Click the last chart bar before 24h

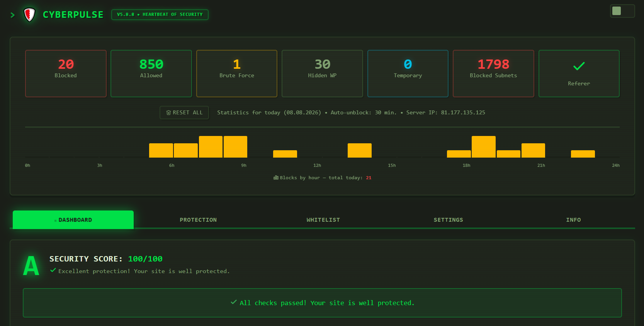pyautogui.click(x=583, y=154)
